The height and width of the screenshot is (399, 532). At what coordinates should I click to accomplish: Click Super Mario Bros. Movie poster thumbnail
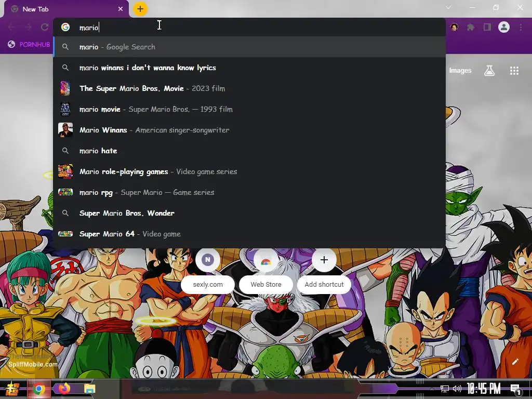(x=65, y=88)
